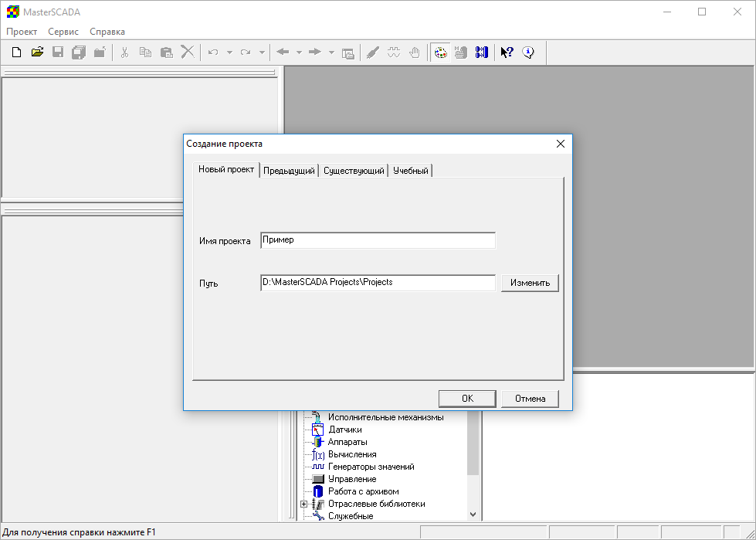Click the Open project folder icon
The height and width of the screenshot is (540, 756).
[37, 53]
